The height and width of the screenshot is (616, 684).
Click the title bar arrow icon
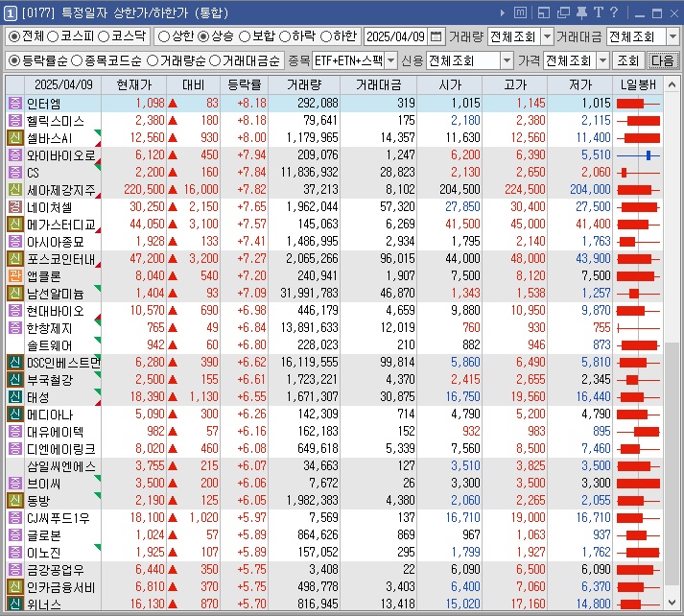tap(503, 13)
